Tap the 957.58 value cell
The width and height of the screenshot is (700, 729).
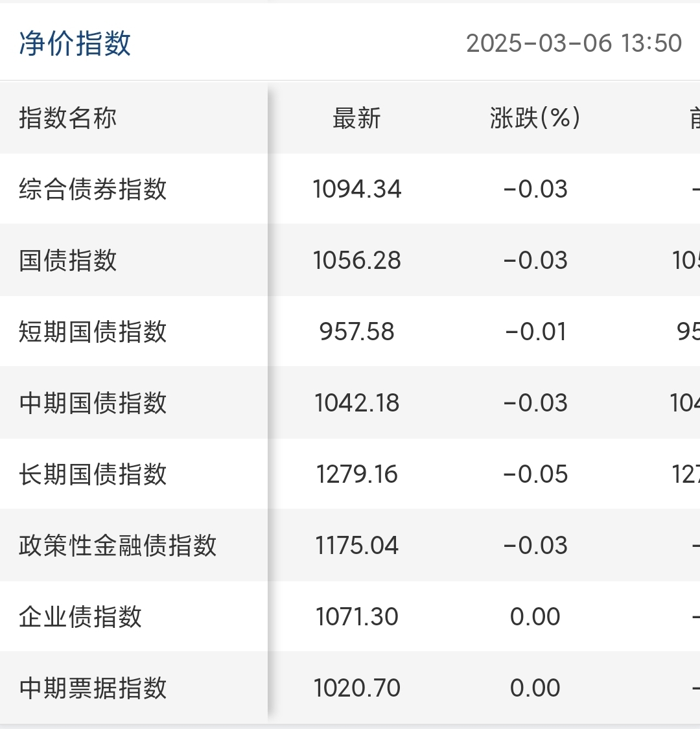pyautogui.click(x=357, y=332)
